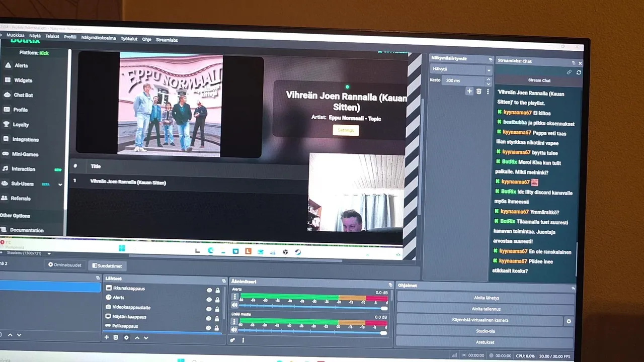The width and height of the screenshot is (644, 362).
Task: Open the Streamlabs menu
Action: [167, 40]
